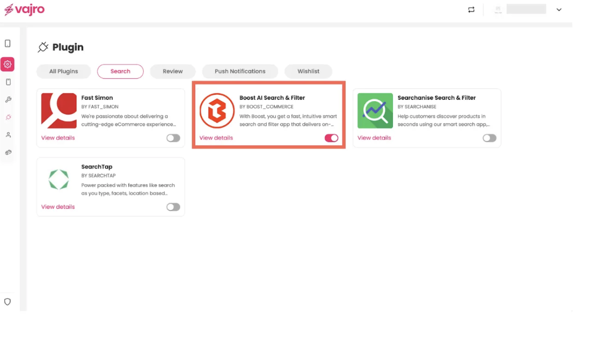The height and width of the screenshot is (364, 610).
Task: Open the plugin plug sidebar icon
Action: click(x=8, y=117)
